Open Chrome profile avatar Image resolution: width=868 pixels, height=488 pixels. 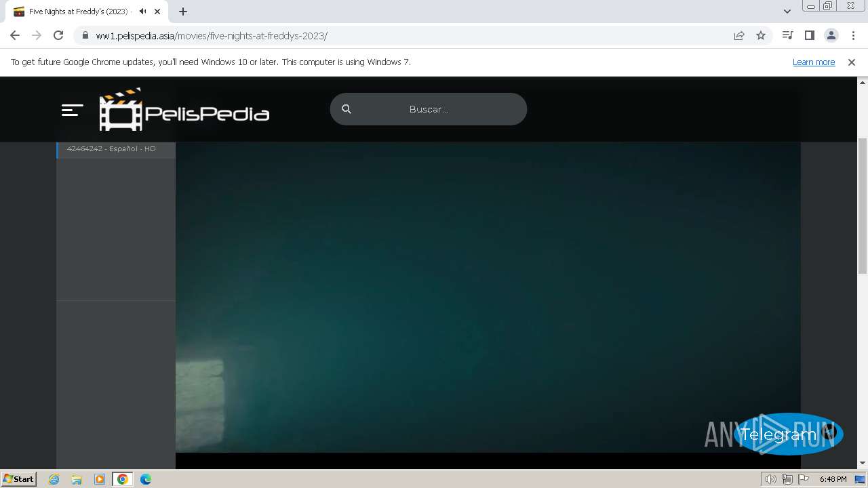pyautogui.click(x=831, y=35)
